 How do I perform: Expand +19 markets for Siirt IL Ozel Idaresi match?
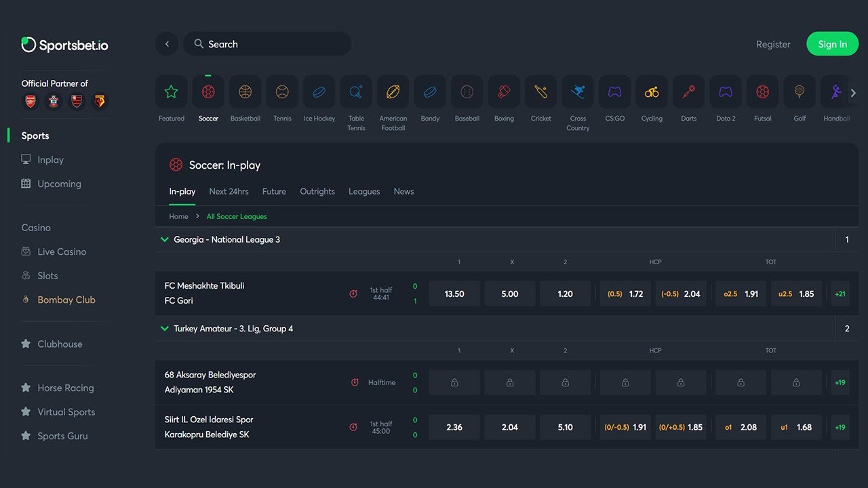pos(840,428)
